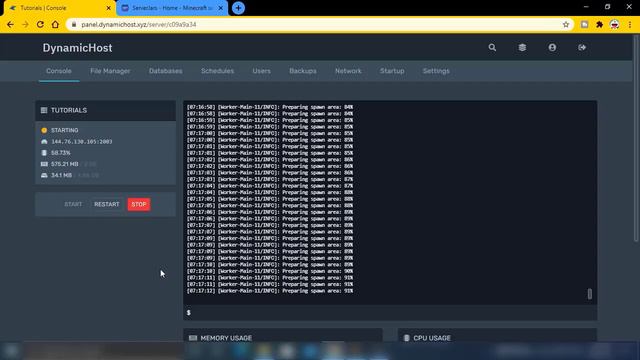640x360 pixels.
Task: Click the TUTORIALS server panel icon
Action: click(44, 110)
